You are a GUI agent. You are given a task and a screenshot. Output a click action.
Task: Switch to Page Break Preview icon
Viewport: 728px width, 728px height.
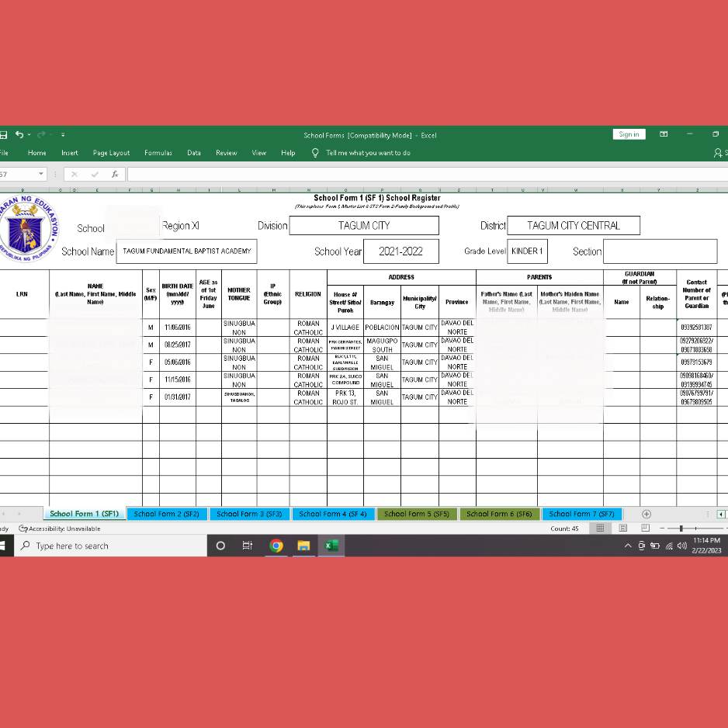[645, 528]
